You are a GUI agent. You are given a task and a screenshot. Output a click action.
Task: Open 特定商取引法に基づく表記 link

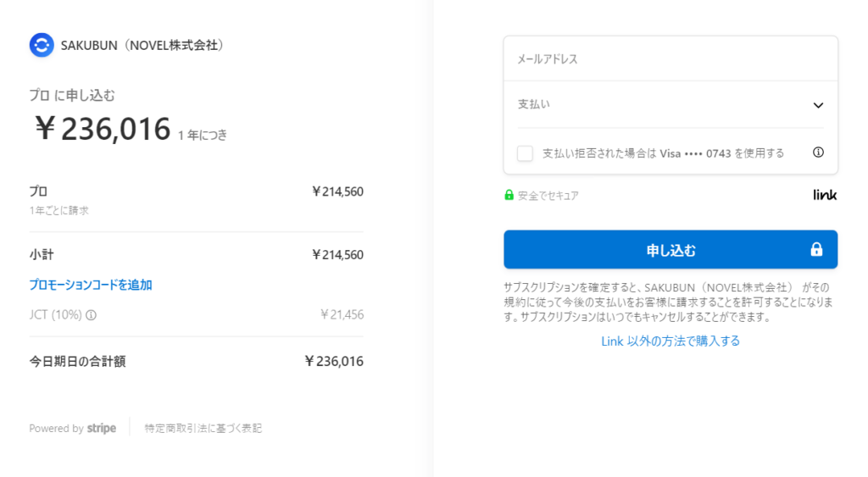click(x=203, y=429)
